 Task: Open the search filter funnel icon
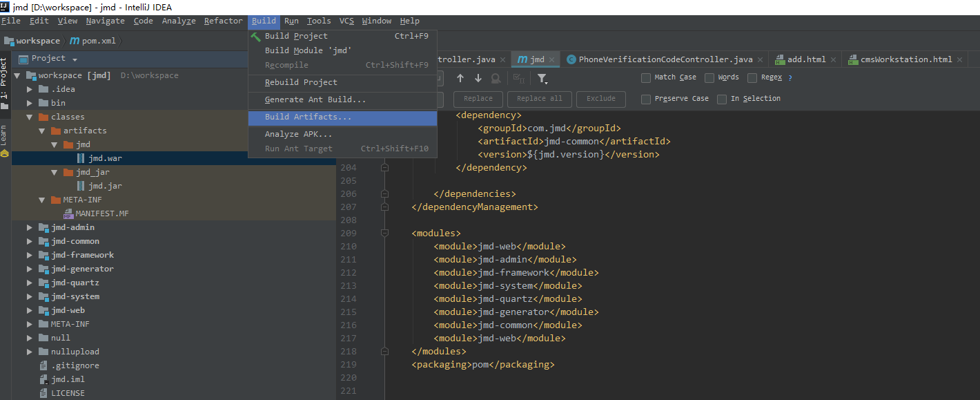[542, 78]
